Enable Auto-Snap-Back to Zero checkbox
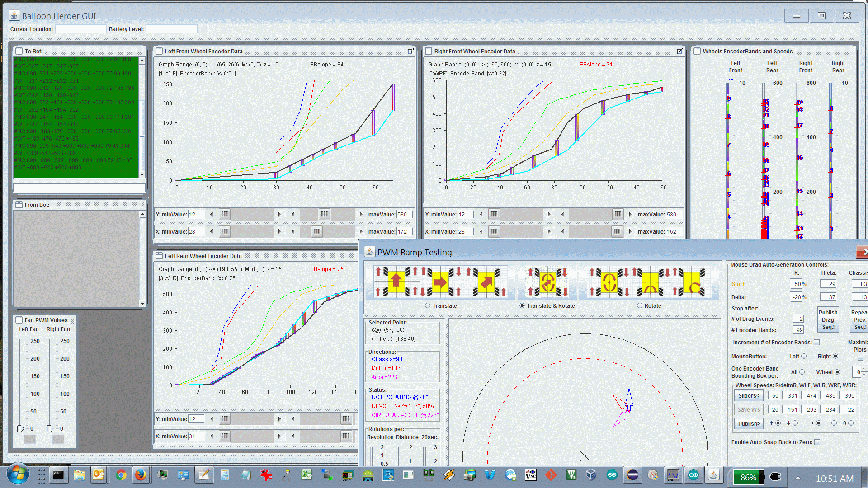868x488 pixels. pos(817,442)
